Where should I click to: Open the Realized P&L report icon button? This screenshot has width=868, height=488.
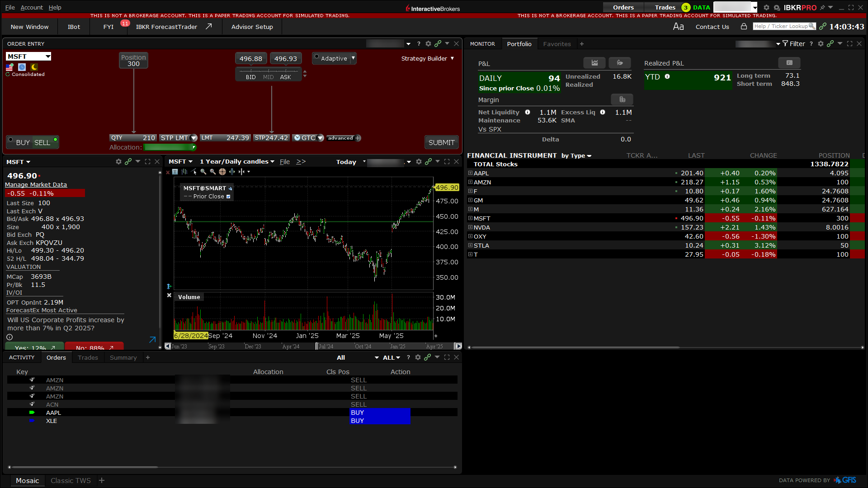tap(789, 63)
